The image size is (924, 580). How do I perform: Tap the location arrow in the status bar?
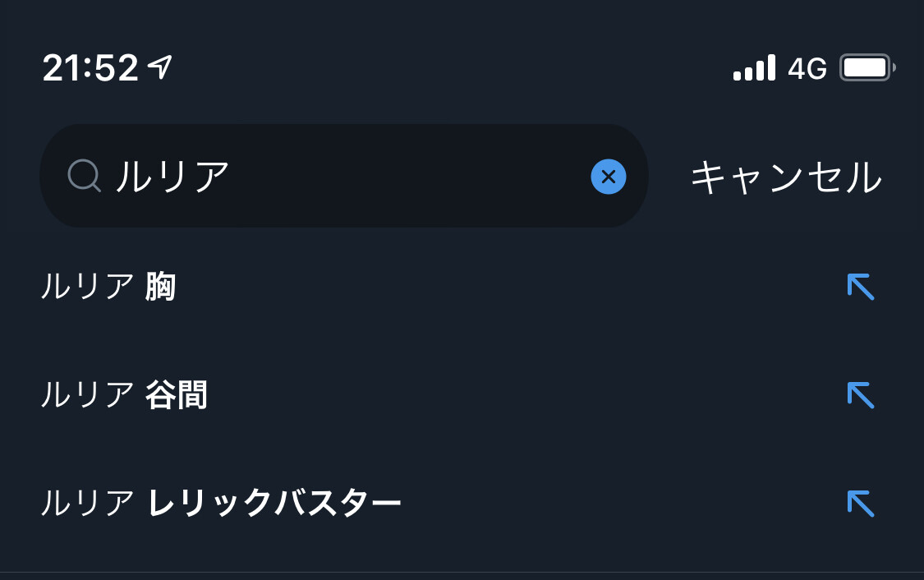[x=160, y=67]
